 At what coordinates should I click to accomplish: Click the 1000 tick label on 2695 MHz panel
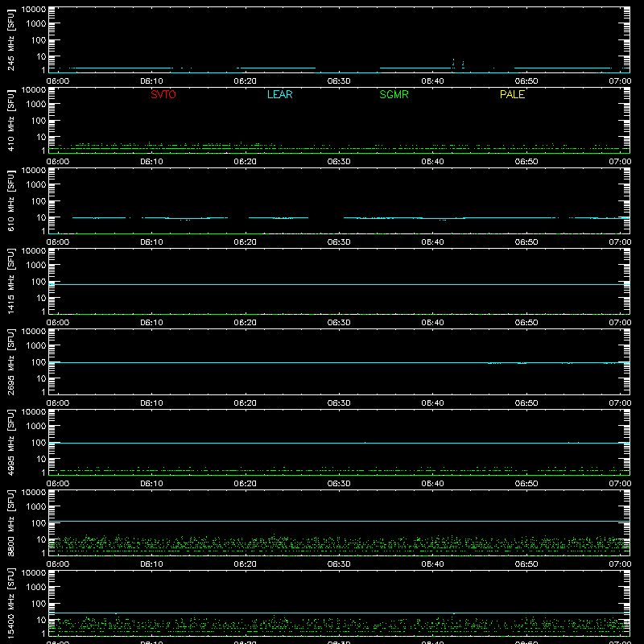pos(36,346)
